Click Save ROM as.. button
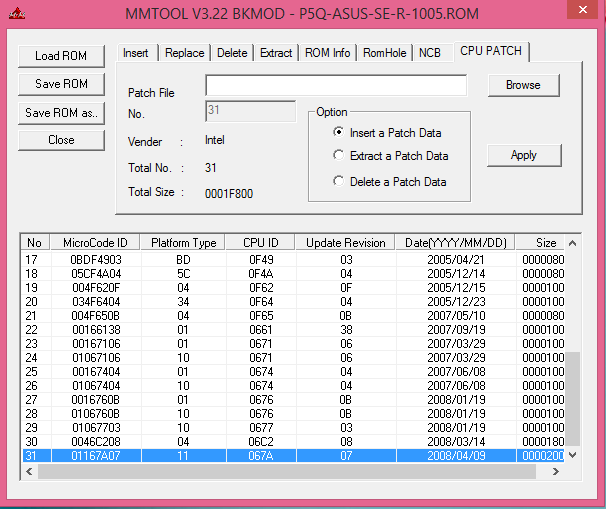The image size is (606, 509). (x=61, y=113)
